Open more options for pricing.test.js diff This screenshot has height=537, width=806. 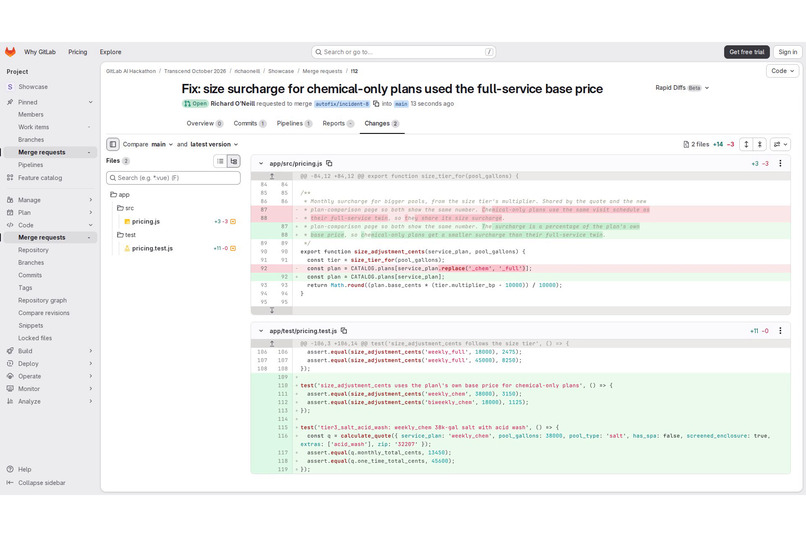tap(780, 331)
